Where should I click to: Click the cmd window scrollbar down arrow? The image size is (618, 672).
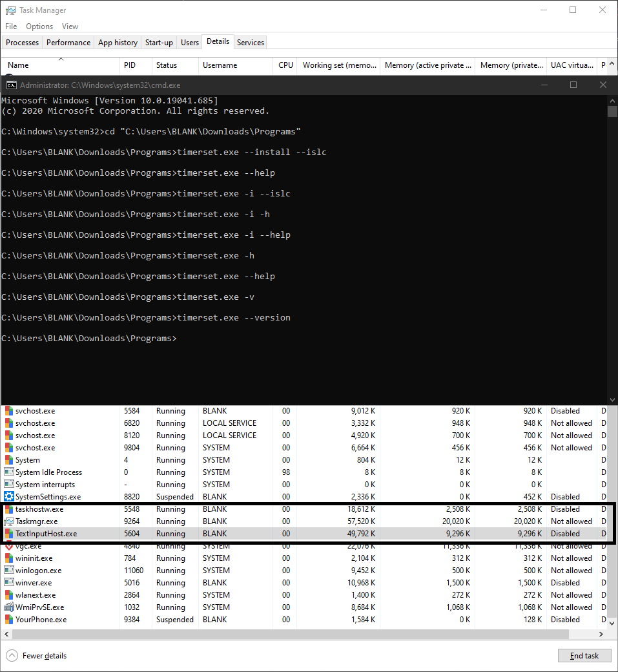(x=612, y=400)
